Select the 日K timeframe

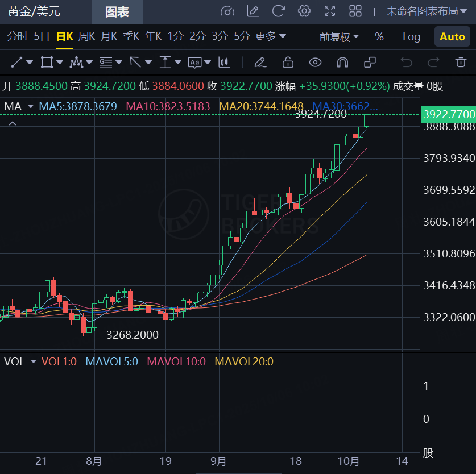tap(64, 36)
